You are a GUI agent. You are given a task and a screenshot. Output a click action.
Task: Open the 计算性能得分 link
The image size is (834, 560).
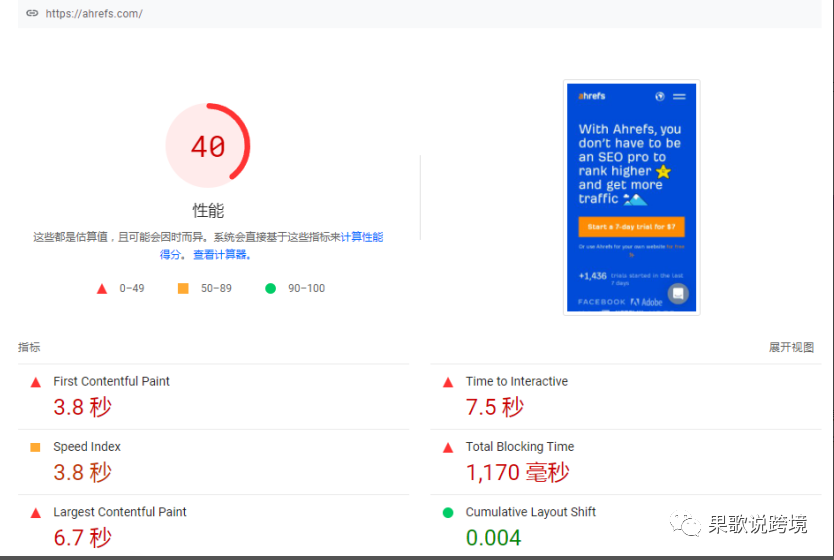pos(362,237)
